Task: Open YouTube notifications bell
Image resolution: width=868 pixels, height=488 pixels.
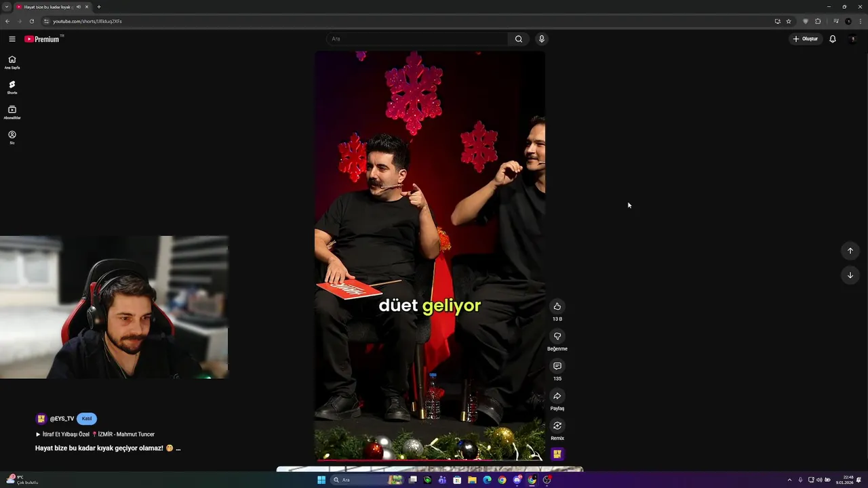Action: coord(833,39)
